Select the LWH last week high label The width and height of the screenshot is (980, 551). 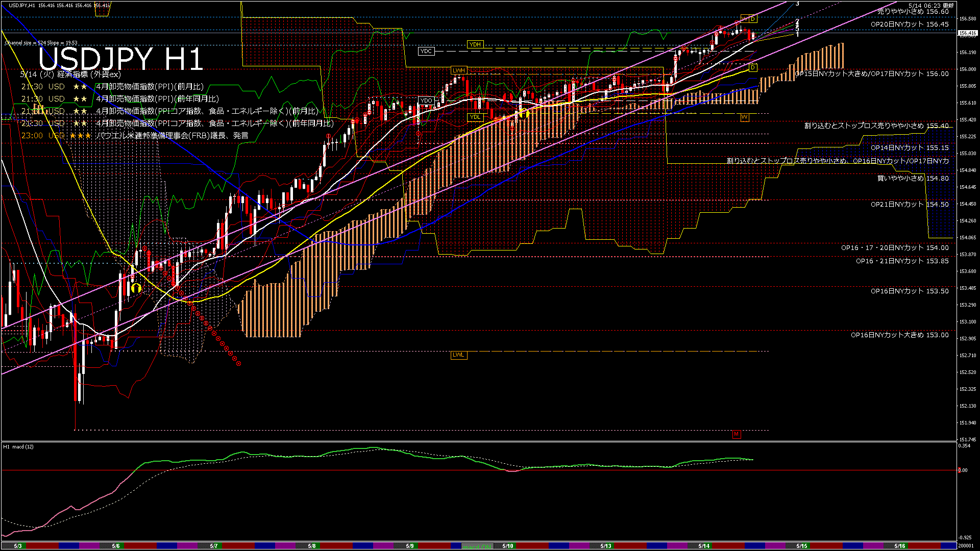click(458, 70)
